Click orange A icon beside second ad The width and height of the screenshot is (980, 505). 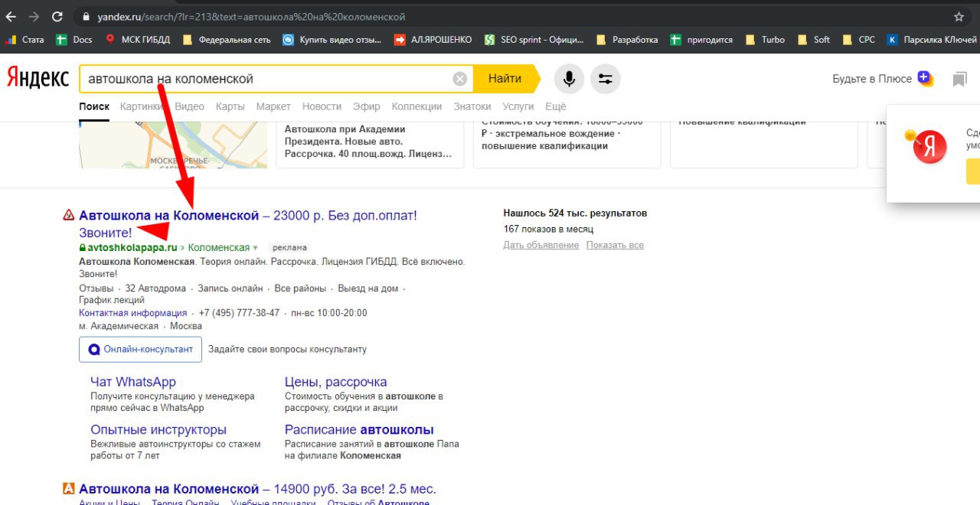click(68, 488)
